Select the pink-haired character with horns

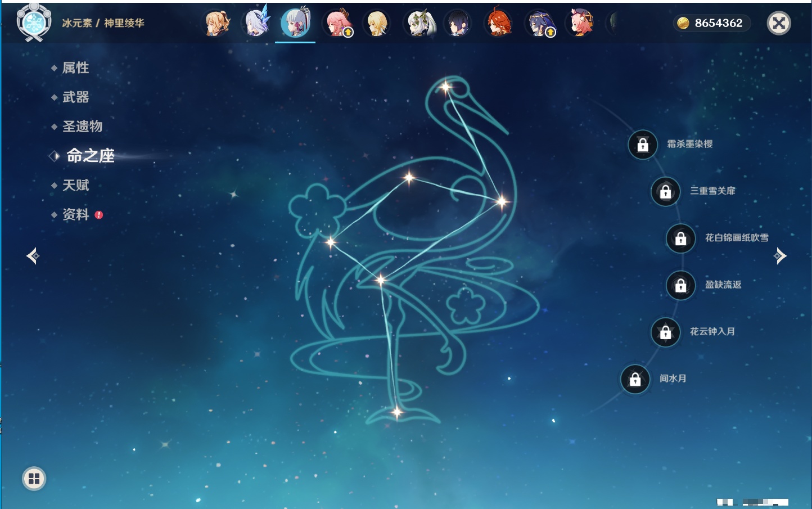pyautogui.click(x=580, y=24)
